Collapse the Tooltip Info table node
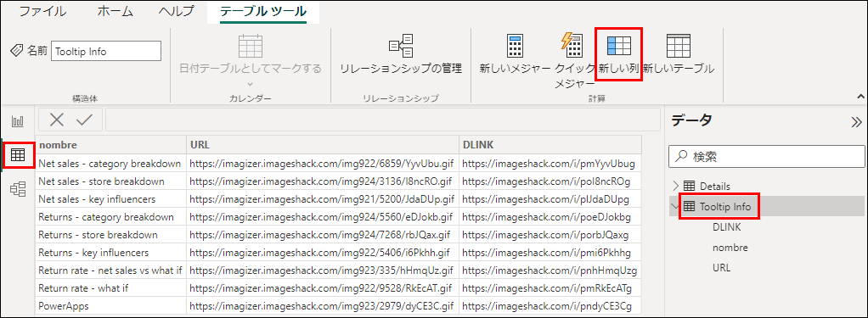Screen dimensions: 868x318 (675, 207)
